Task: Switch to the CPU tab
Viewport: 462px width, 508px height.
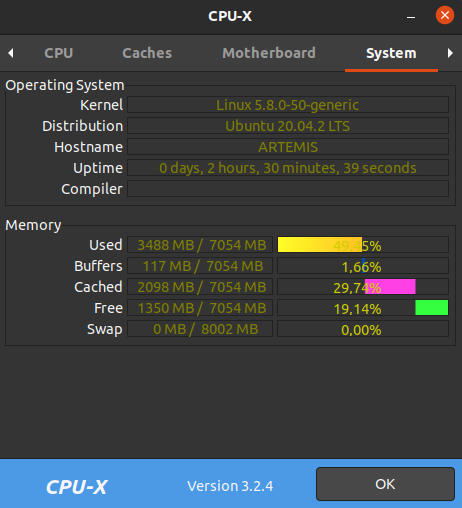Action: pos(59,53)
